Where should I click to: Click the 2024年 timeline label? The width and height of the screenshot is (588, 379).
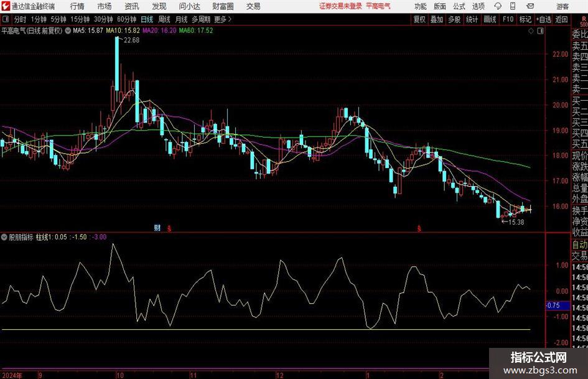click(x=12, y=375)
